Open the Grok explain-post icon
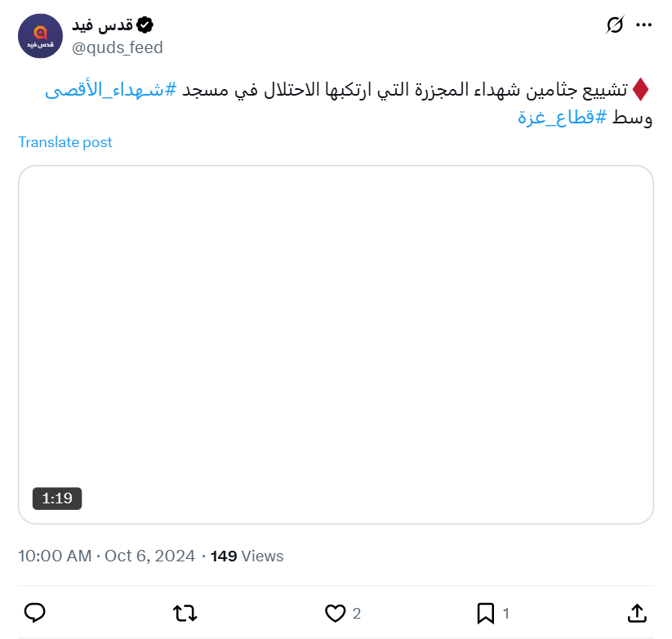This screenshot has height=639, width=672. (615, 25)
